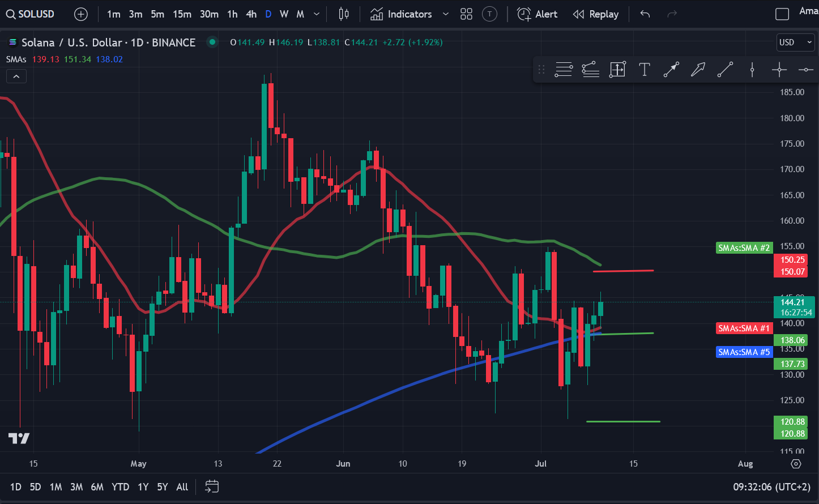Click the red SMA value 139.13
The image size is (819, 504).
[45, 59]
